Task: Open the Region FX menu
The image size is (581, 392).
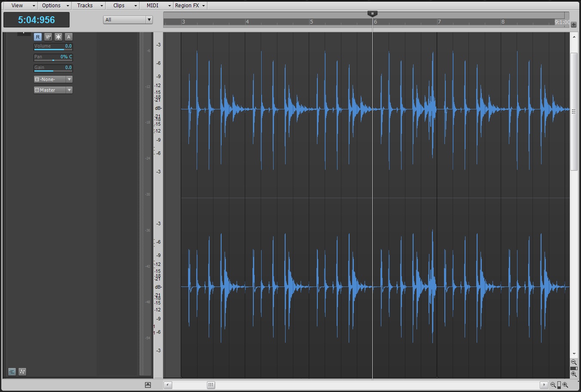Action: [187, 5]
